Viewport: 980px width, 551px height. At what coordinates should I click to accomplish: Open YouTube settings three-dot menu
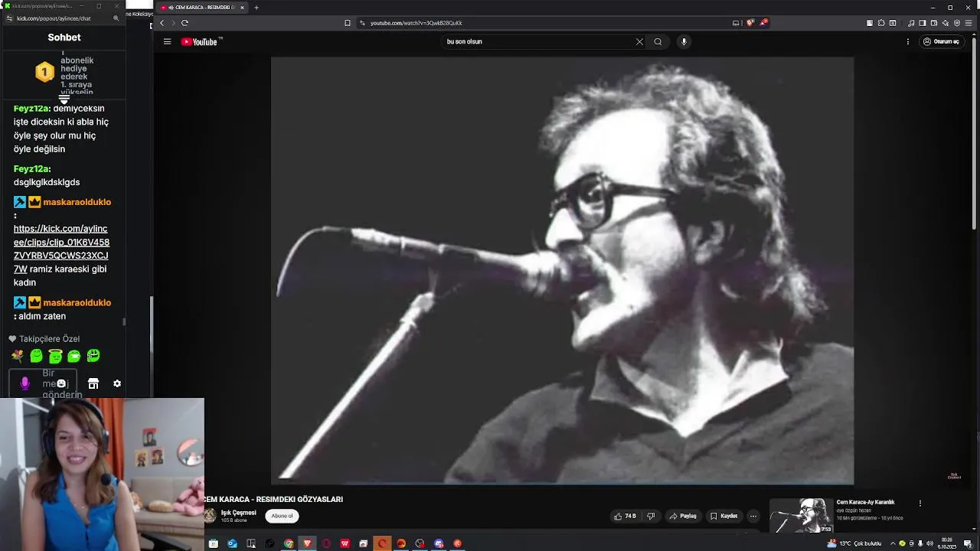click(x=908, y=41)
